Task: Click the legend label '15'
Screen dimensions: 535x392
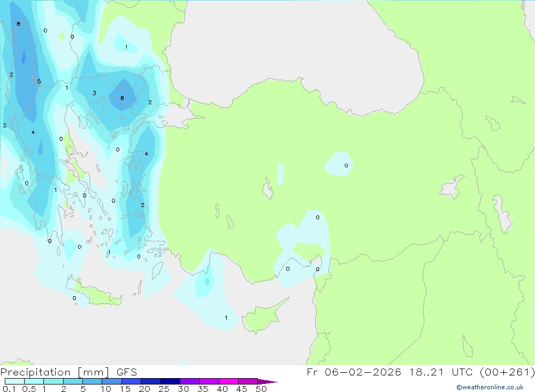Action: pyautogui.click(x=125, y=389)
